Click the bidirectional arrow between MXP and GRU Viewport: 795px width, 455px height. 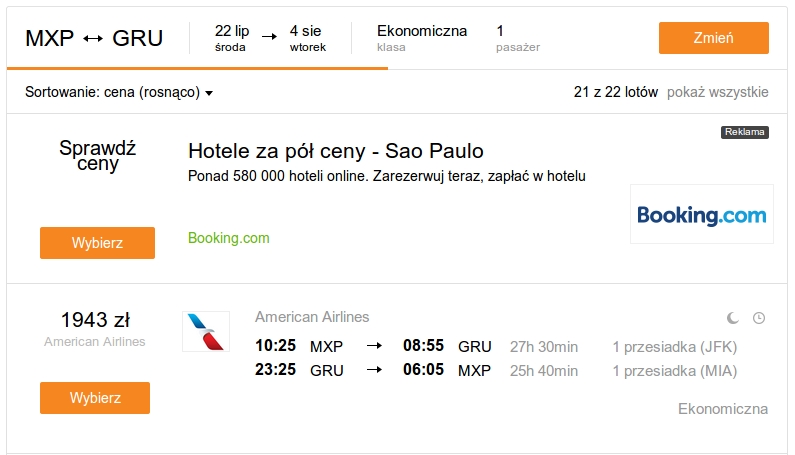point(93,39)
